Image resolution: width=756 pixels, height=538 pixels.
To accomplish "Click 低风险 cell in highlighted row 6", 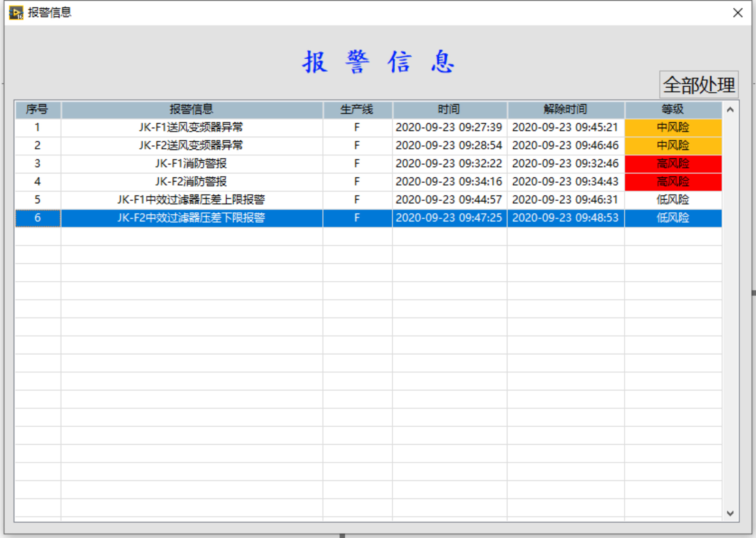I will click(673, 218).
